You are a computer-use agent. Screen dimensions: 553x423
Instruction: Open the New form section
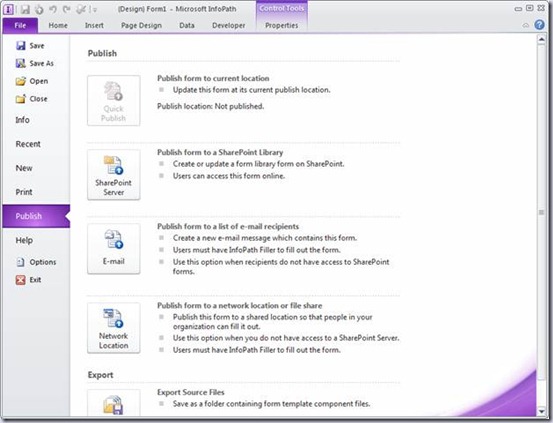(24, 168)
